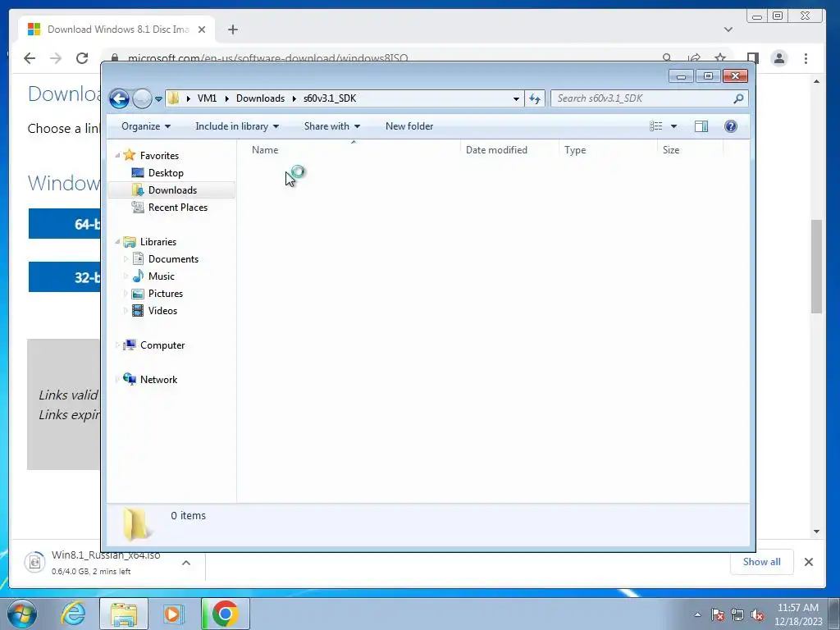Image resolution: width=840 pixels, height=630 pixels.
Task: Click the Action Center flag icon
Action: tap(718, 614)
